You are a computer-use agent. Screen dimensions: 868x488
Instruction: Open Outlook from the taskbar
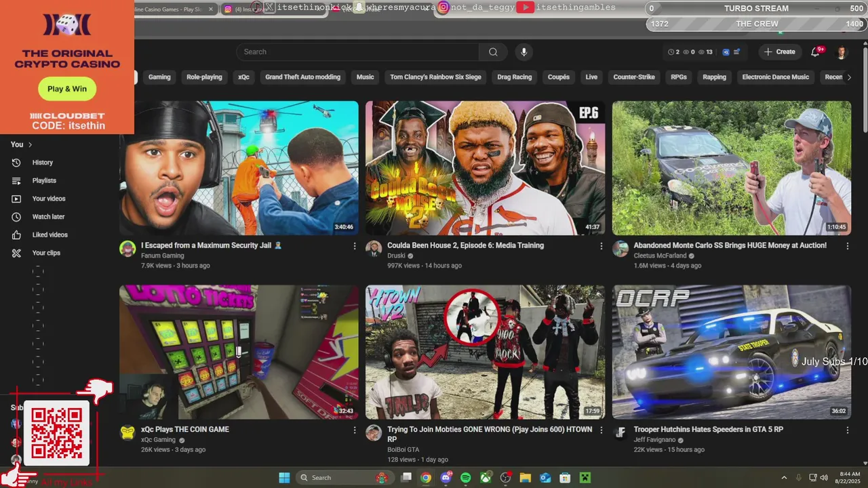click(x=545, y=478)
